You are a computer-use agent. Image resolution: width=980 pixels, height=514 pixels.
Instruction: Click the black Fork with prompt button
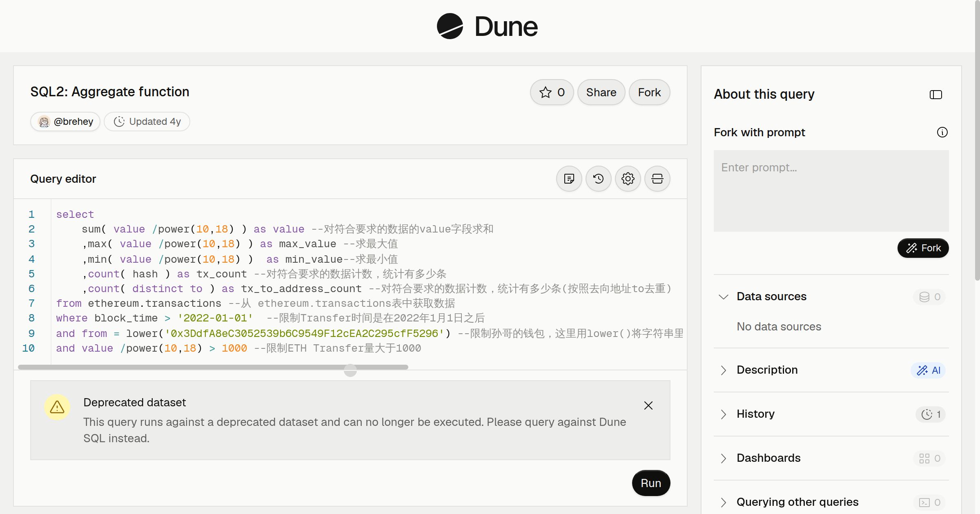point(923,248)
